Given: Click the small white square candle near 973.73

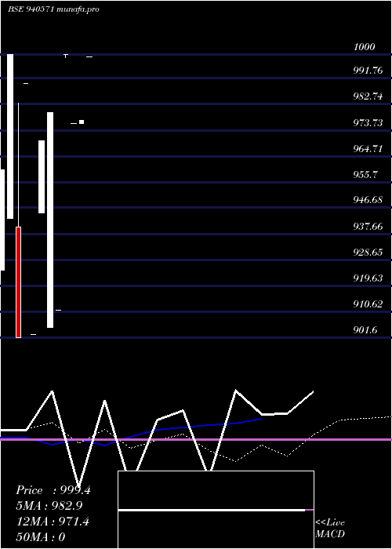Looking at the screenshot, I should 82,122.
